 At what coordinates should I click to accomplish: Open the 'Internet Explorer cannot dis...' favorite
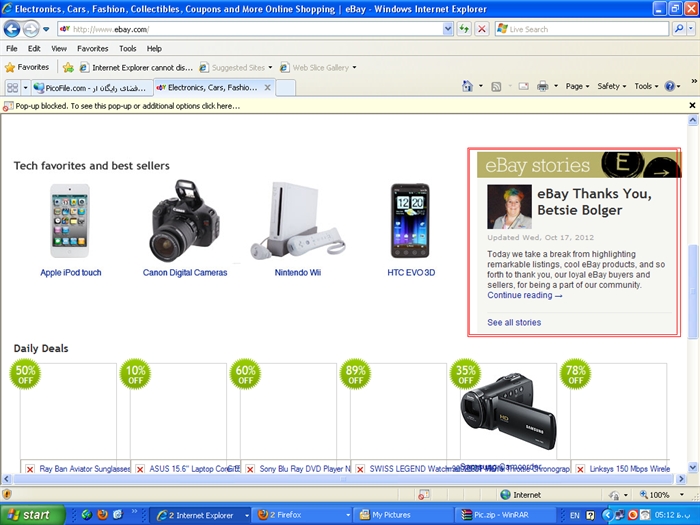(x=136, y=67)
